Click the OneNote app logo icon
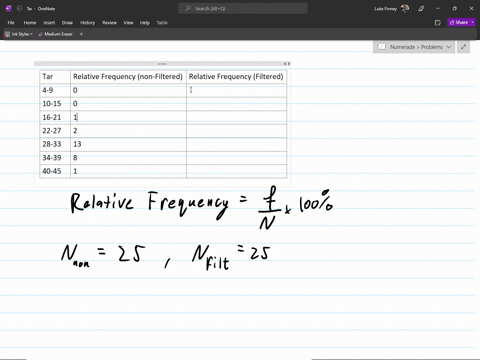 pyautogui.click(x=9, y=9)
